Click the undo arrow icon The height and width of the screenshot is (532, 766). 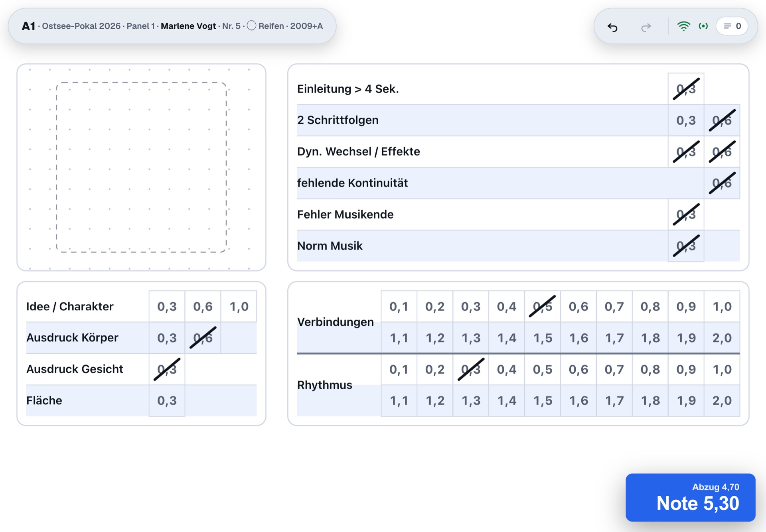coord(612,27)
